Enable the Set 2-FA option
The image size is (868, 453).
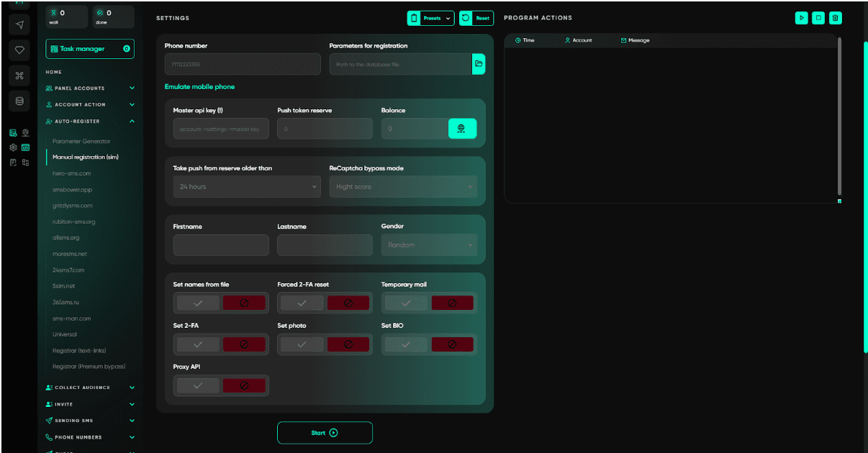click(197, 344)
